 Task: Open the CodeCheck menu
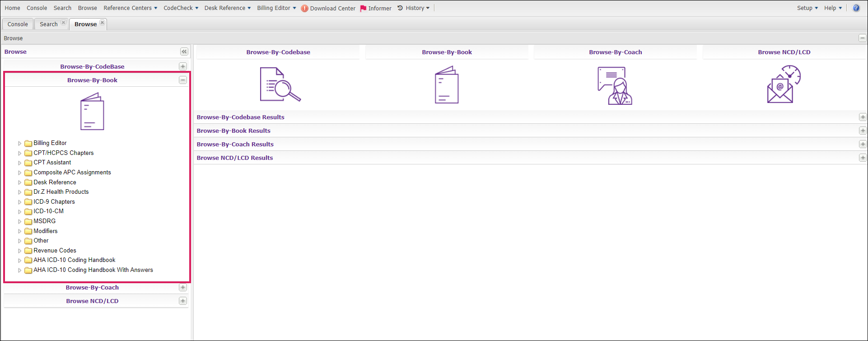(x=181, y=8)
